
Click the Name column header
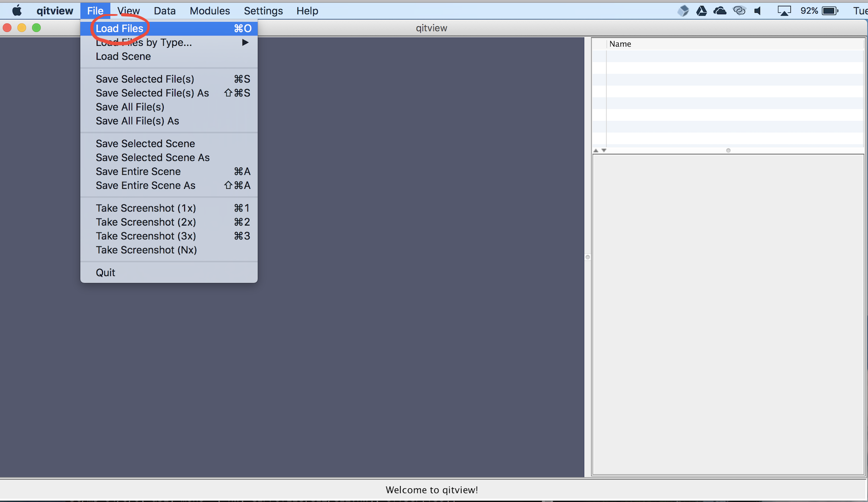620,44
